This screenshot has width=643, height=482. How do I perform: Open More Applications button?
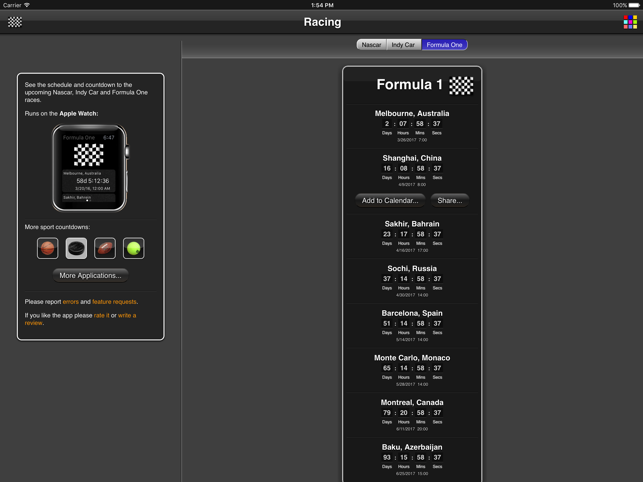point(90,276)
